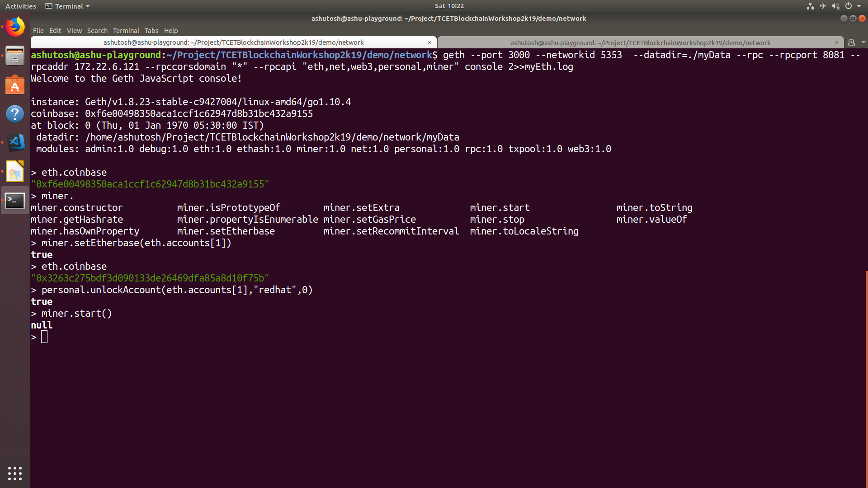Close the second terminal tab

tap(837, 42)
